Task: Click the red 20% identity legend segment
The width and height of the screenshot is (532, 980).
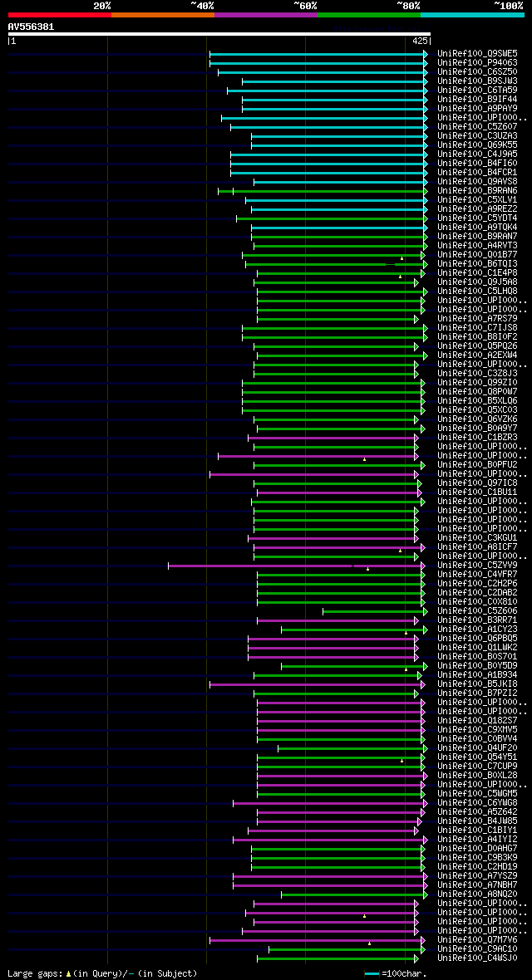Action: (x=60, y=14)
